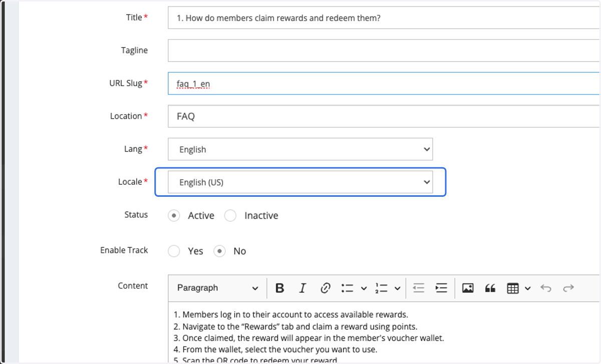Insert an image with the image icon
This screenshot has width=601, height=364.
pos(468,288)
